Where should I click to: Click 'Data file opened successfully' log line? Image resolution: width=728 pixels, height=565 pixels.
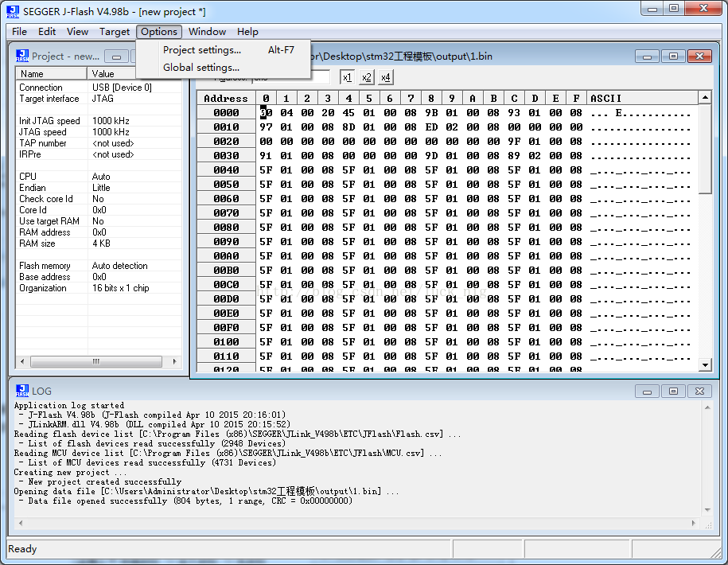(x=185, y=501)
